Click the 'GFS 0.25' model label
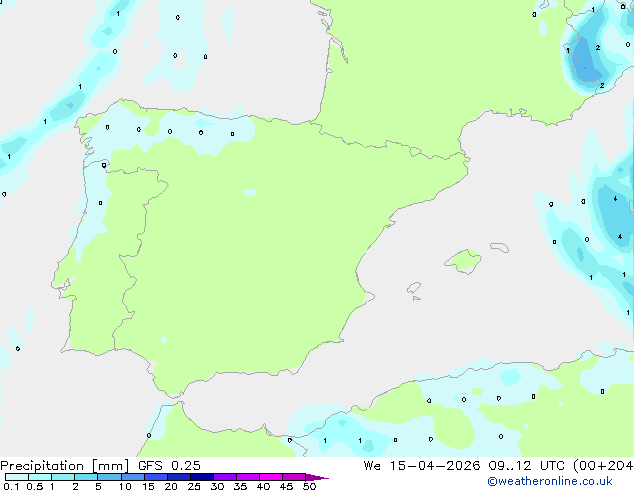This screenshot has height=490, width=634. (x=169, y=466)
